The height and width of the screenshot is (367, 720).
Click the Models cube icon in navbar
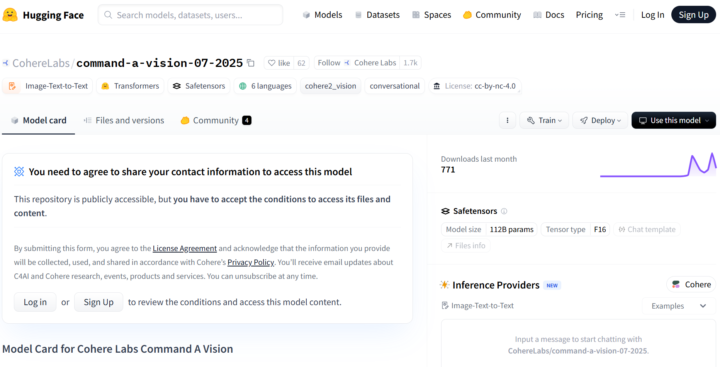click(306, 15)
